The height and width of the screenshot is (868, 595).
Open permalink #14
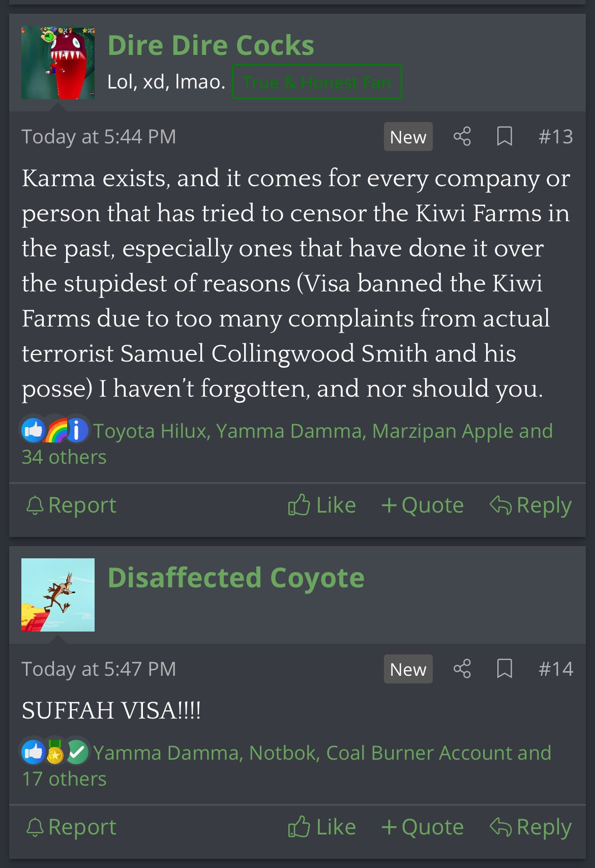(555, 669)
